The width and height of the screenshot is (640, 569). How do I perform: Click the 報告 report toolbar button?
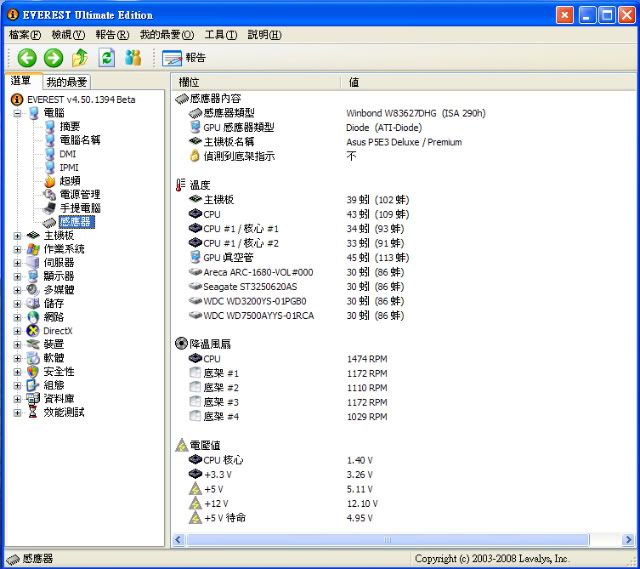tap(184, 58)
